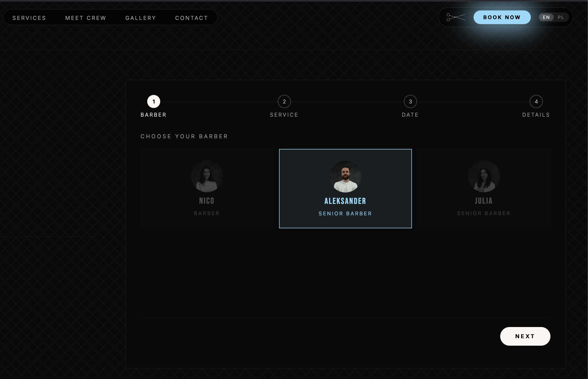Go to the Contact section
Viewport: 588px width, 379px height.
[x=192, y=18]
